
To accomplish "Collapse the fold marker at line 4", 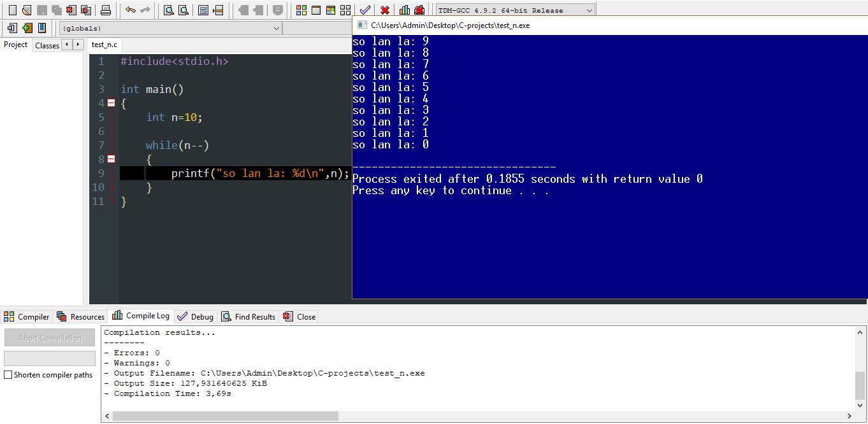I will tap(111, 103).
